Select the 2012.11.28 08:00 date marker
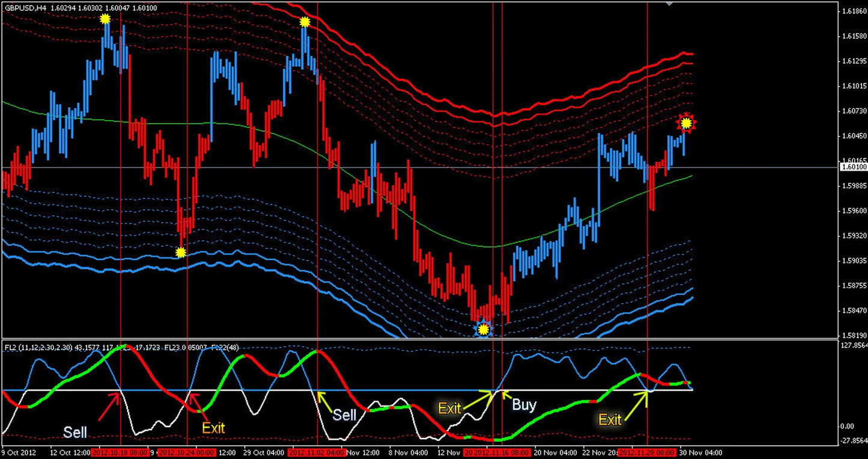The image size is (868, 459). pos(646,452)
